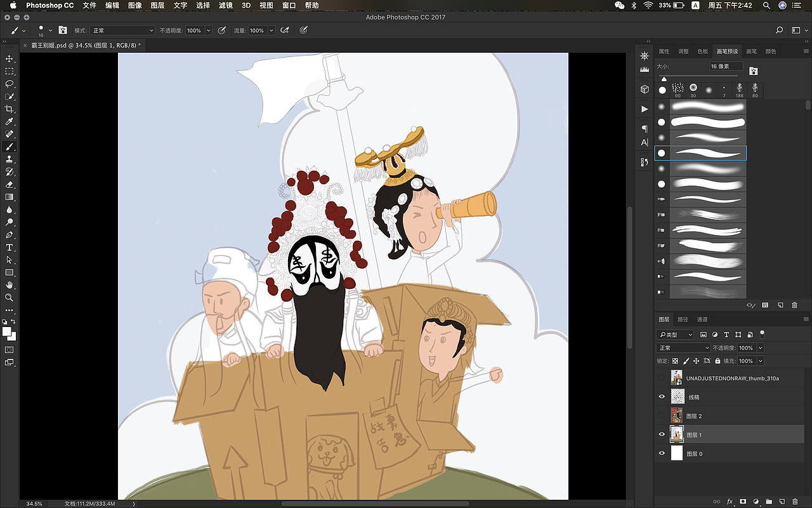
Task: Select the Zoom tool
Action: tap(10, 297)
